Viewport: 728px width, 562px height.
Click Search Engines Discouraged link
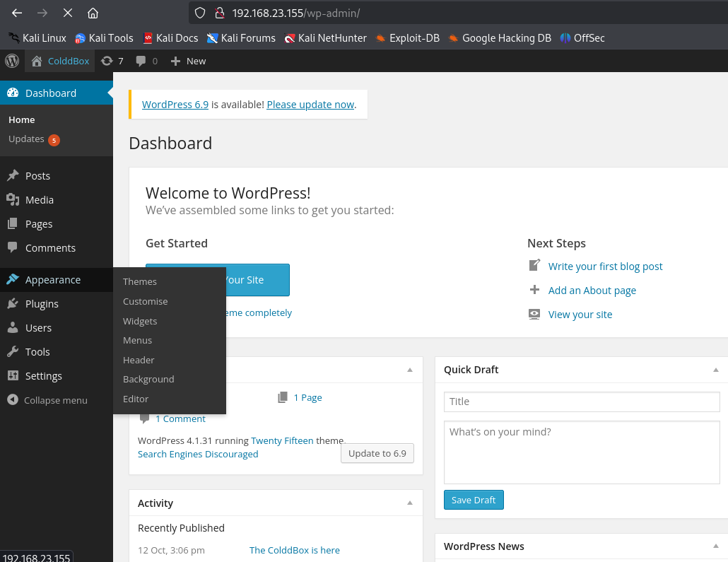(x=198, y=455)
